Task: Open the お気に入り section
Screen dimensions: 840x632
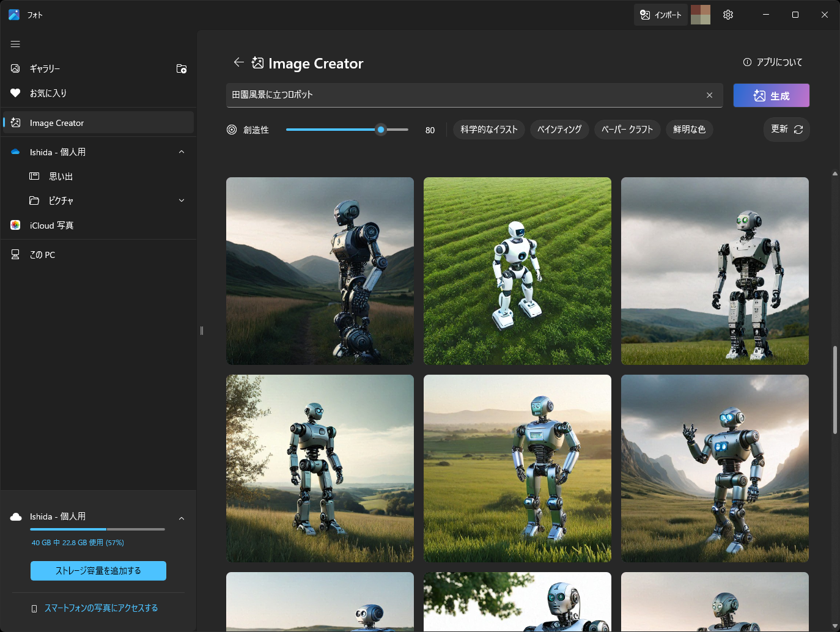Action: pyautogui.click(x=47, y=93)
